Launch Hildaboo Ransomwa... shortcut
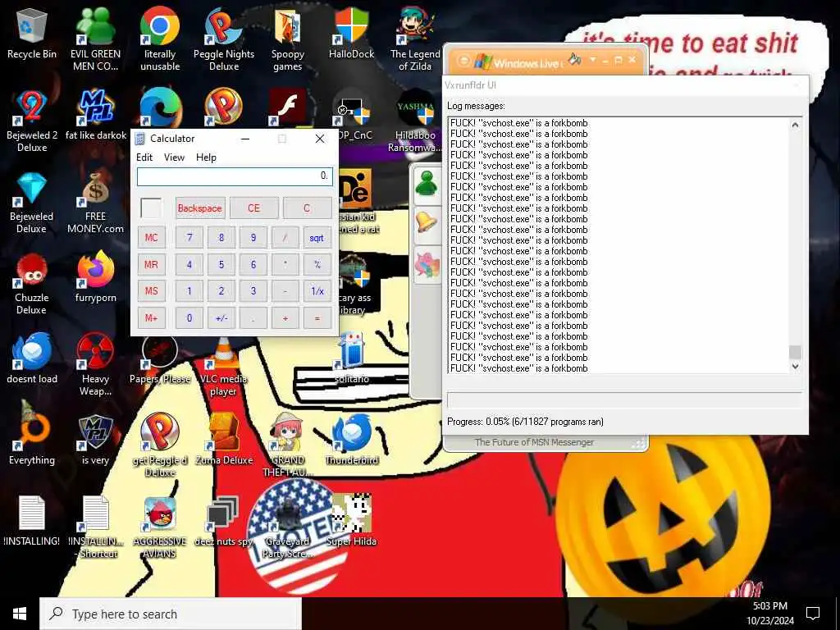This screenshot has width=840, height=630. click(x=415, y=121)
